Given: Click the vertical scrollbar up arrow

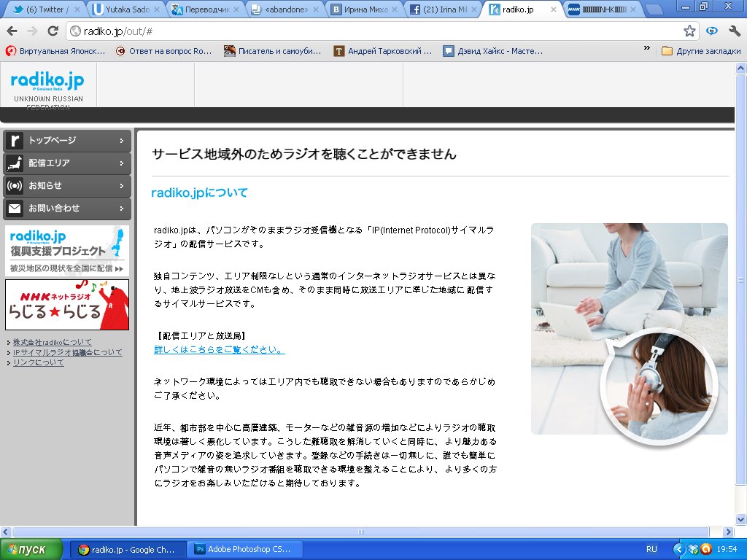Looking at the screenshot, I should point(741,68).
